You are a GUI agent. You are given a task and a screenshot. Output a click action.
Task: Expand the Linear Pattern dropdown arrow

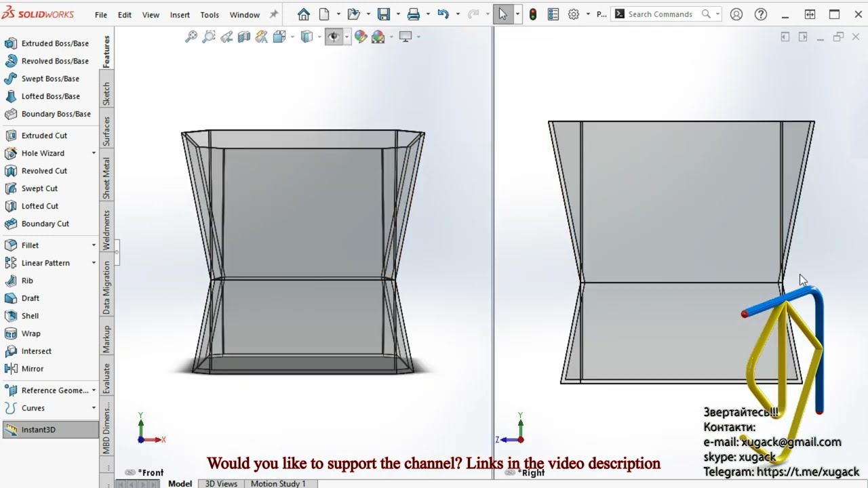[94, 263]
